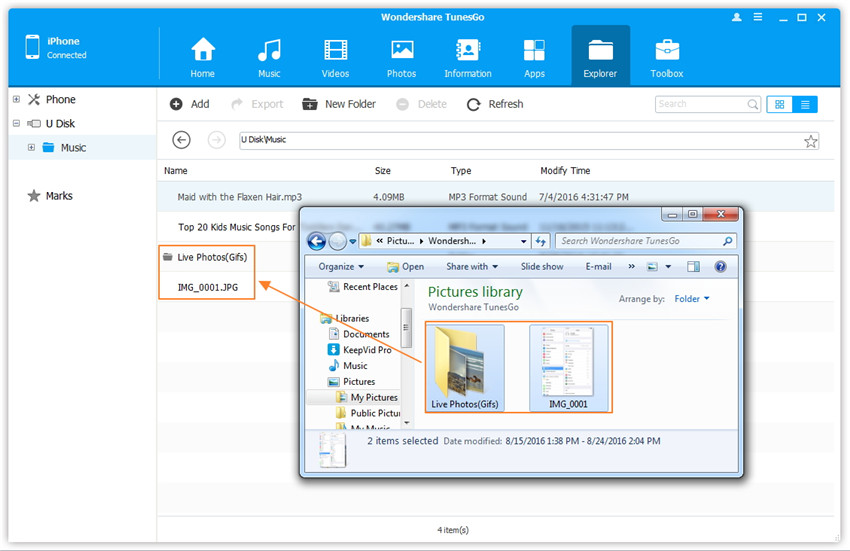Open the Photos section
This screenshot has width=850, height=551.
tap(402, 58)
